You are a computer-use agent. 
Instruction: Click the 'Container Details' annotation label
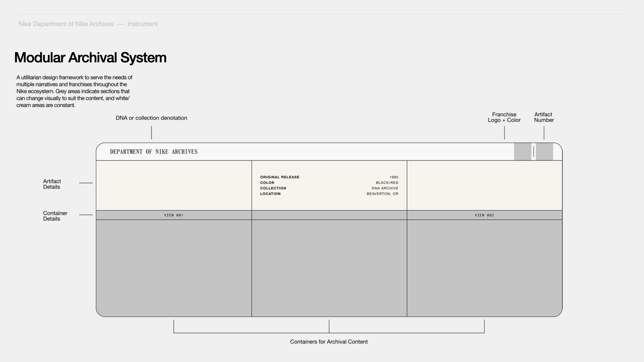tap(55, 216)
